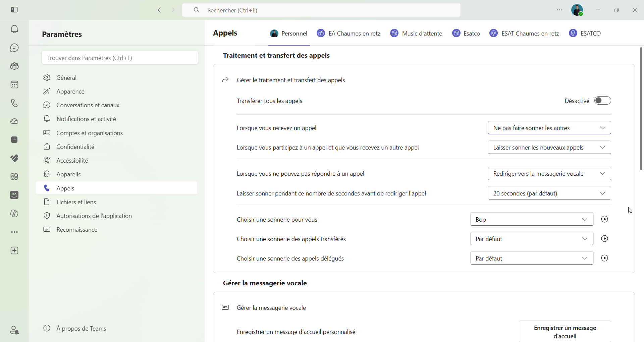Open the settings and more ellipsis menu
The width and height of the screenshot is (644, 342).
[559, 10]
